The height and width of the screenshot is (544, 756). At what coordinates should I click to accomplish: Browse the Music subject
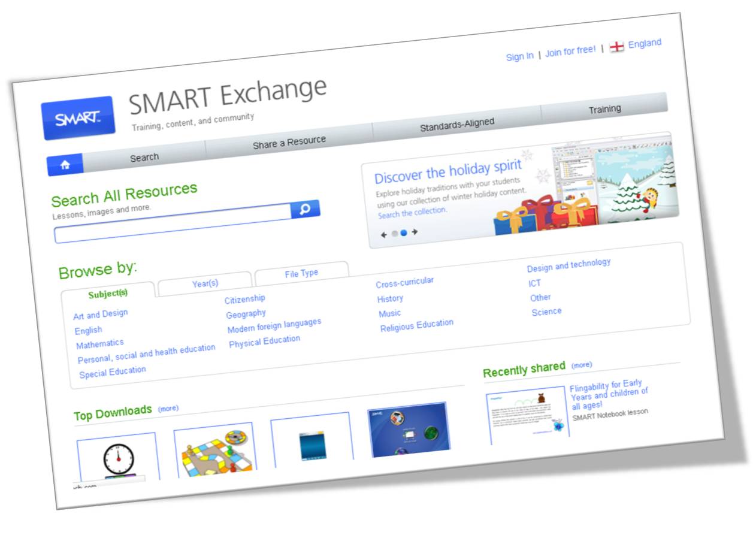point(390,313)
